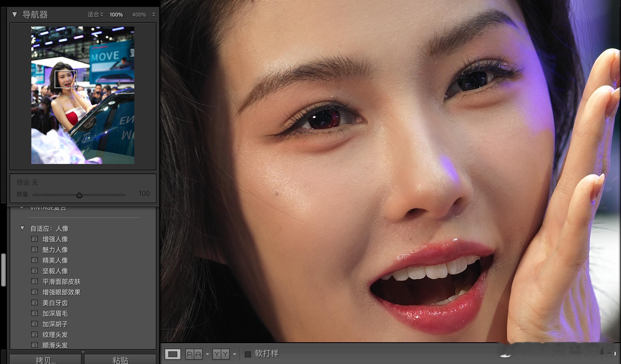
Task: Click preset icon beside 增强人像
Action: [x=34, y=239]
